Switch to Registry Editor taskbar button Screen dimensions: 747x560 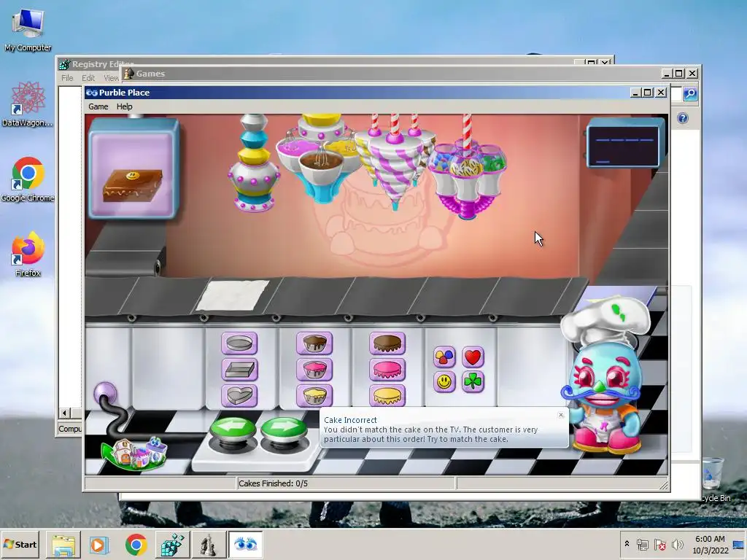click(172, 544)
